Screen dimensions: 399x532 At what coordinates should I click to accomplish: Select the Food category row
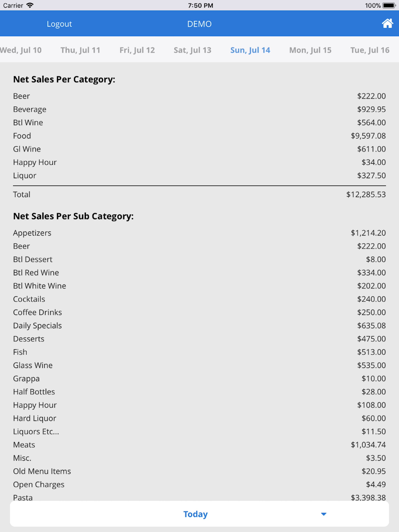coord(199,136)
